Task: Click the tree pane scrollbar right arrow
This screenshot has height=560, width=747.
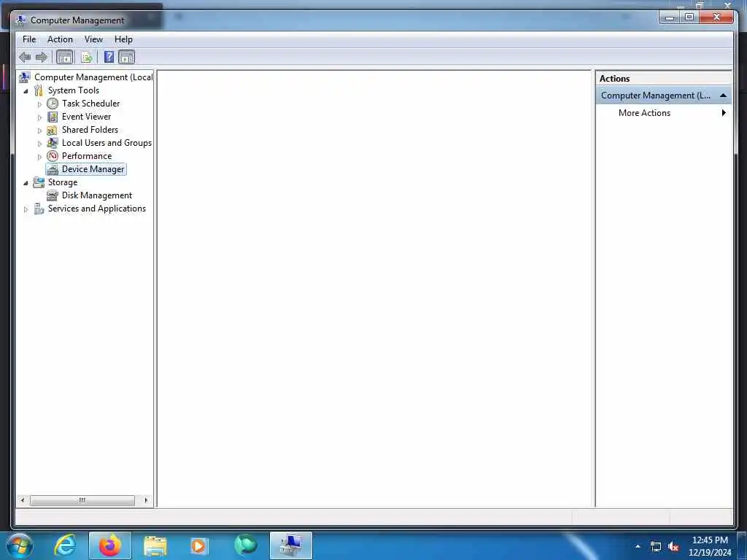Action: (146, 500)
